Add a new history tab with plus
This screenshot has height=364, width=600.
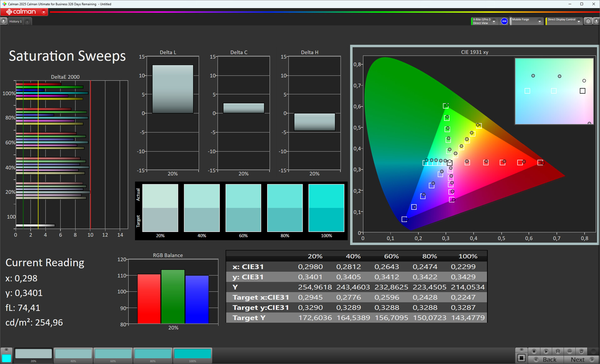click(27, 22)
